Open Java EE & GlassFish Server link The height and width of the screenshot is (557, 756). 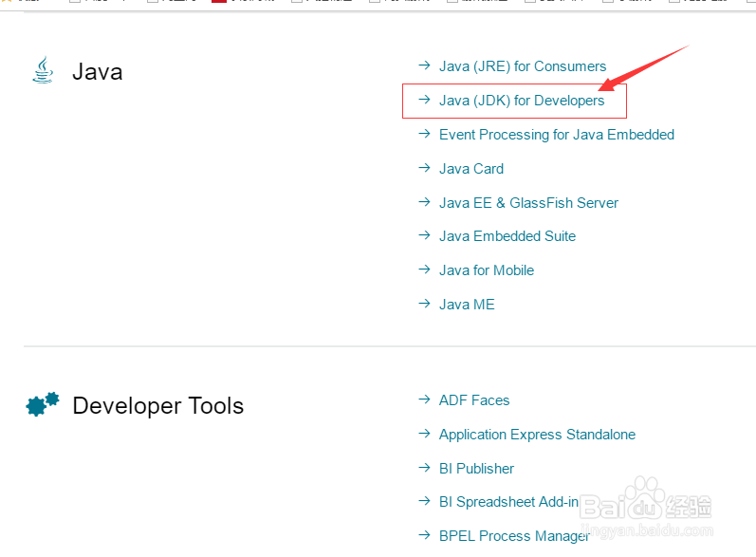[x=528, y=203]
